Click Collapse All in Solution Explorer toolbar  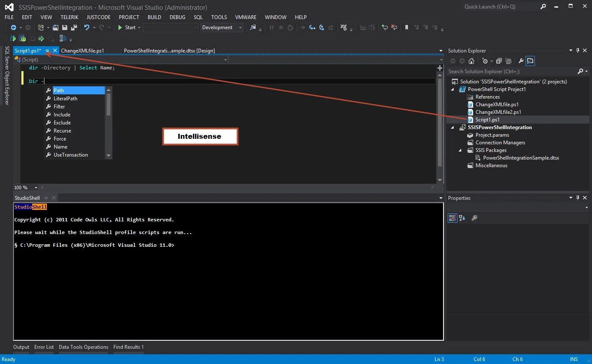click(x=499, y=61)
